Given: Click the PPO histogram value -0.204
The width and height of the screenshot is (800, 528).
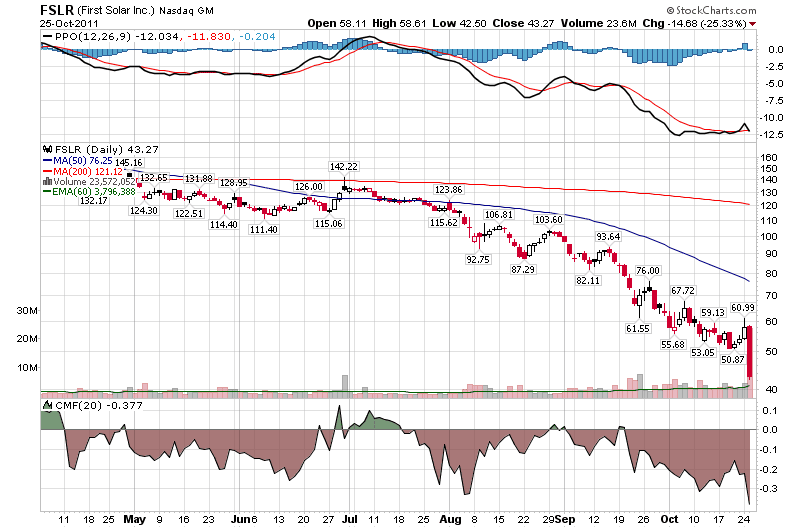Looking at the screenshot, I should click(x=257, y=37).
